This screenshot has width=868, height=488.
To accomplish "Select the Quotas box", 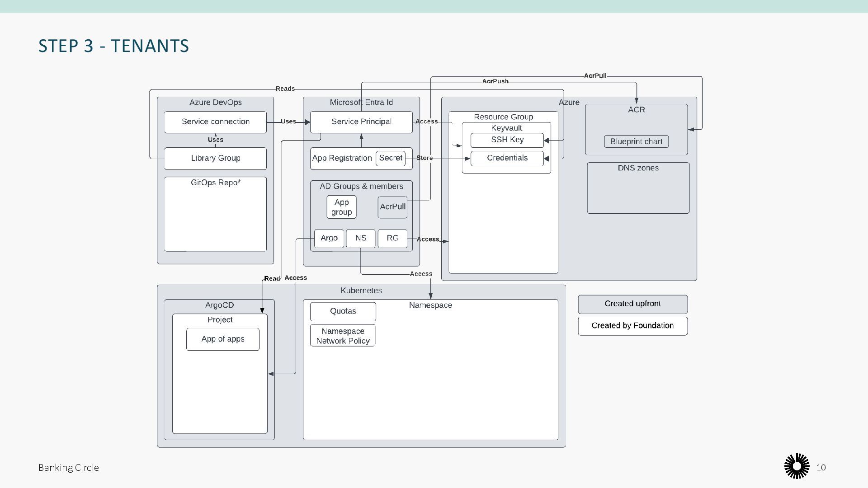I will (x=343, y=311).
